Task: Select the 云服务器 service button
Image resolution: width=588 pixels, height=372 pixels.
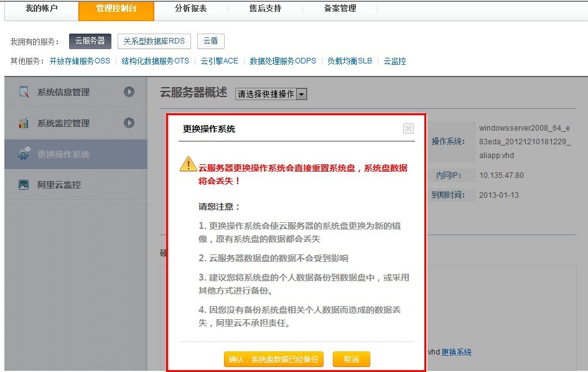Action: (x=90, y=41)
